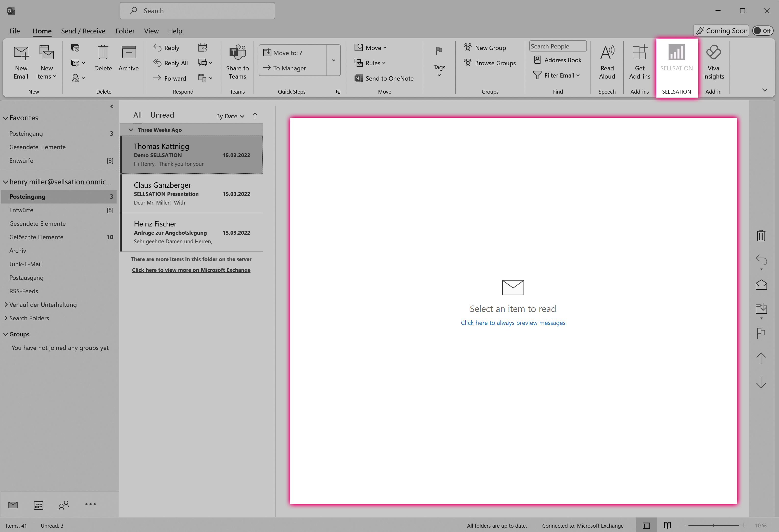Switch to Mail view in navigation bar
Screen dimensions: 779x532
click(x=13, y=504)
